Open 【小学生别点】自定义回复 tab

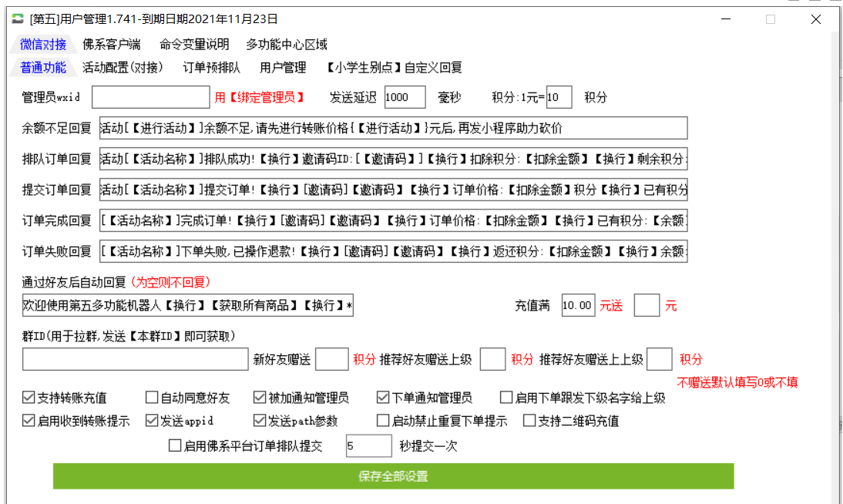point(394,68)
